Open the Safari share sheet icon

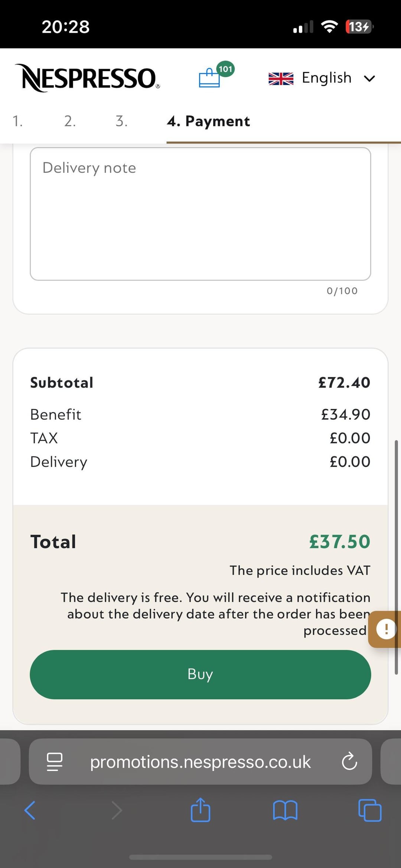(200, 810)
